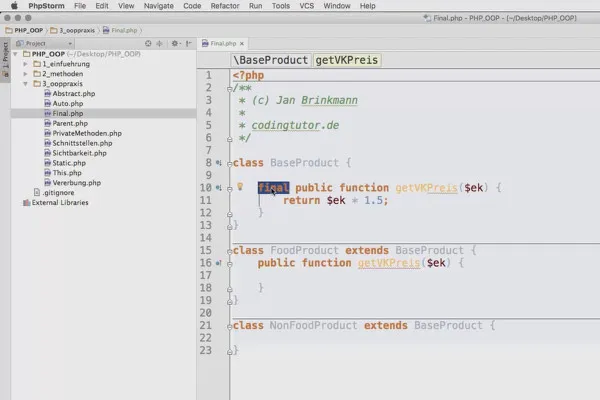The image size is (600, 400).
Task: Open the Tools menu
Action: pos(281,6)
